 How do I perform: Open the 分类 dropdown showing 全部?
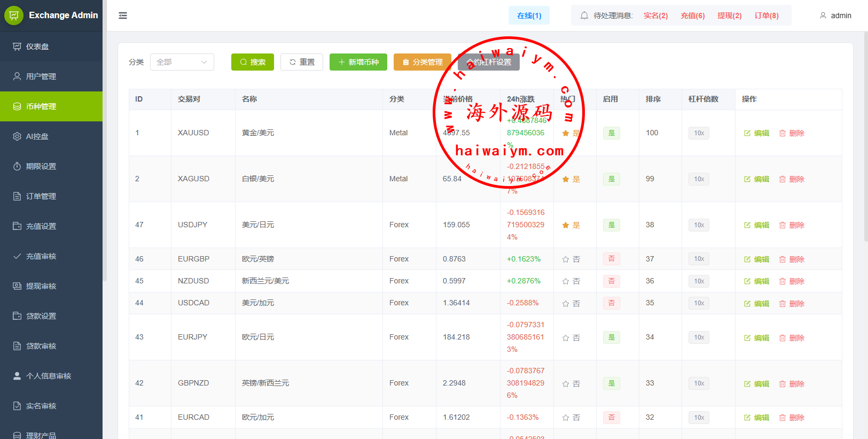182,62
